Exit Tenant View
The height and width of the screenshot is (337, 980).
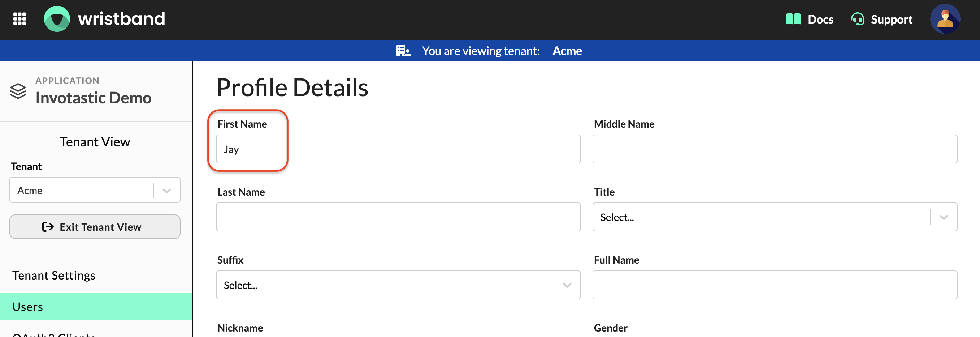(95, 227)
